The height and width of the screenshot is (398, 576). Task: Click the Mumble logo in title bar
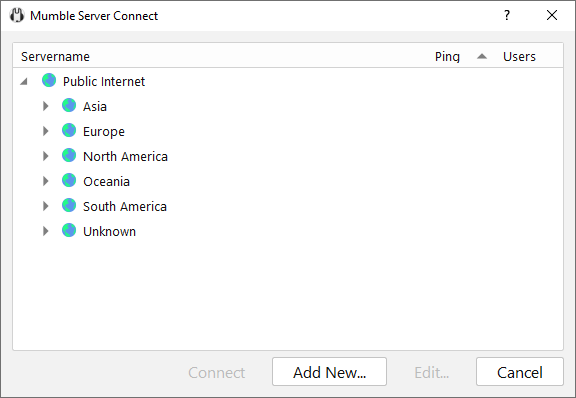pyautogui.click(x=17, y=15)
